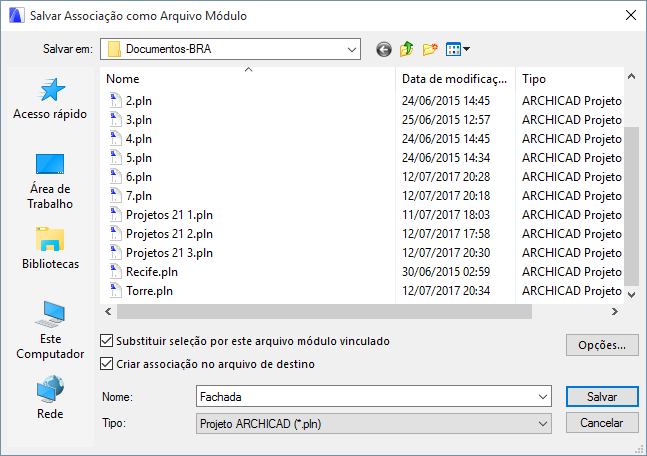Screen dimensions: 647x456
Task: Select the 3.pln file icon
Action: (x=116, y=120)
